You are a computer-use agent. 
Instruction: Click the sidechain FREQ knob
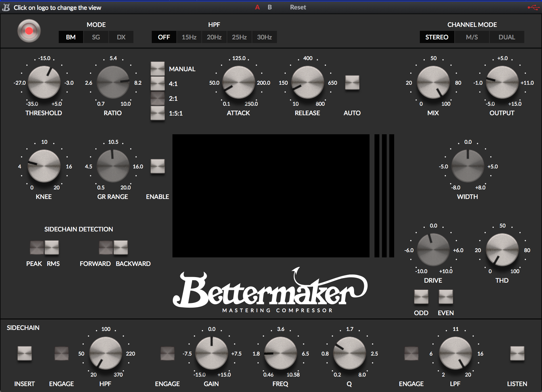(281, 353)
